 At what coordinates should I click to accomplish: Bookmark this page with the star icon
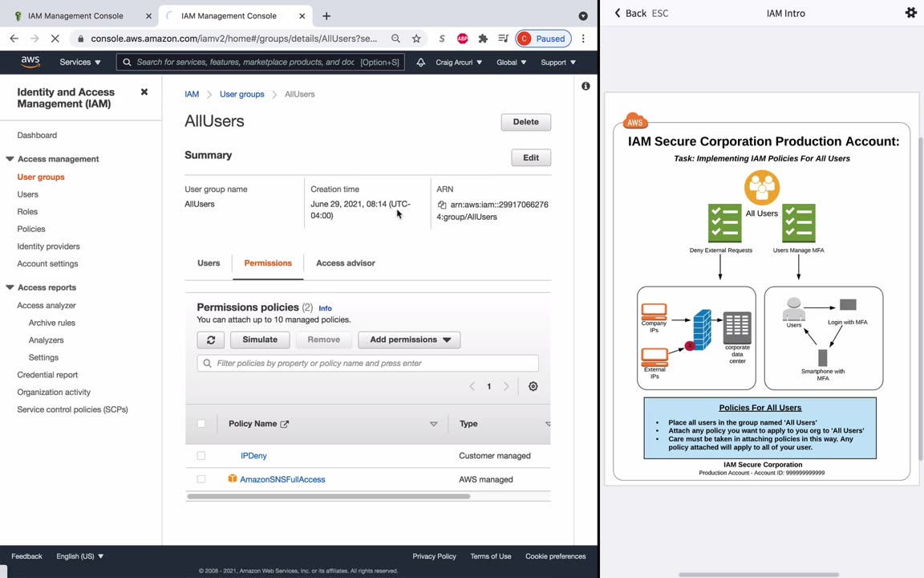416,39
